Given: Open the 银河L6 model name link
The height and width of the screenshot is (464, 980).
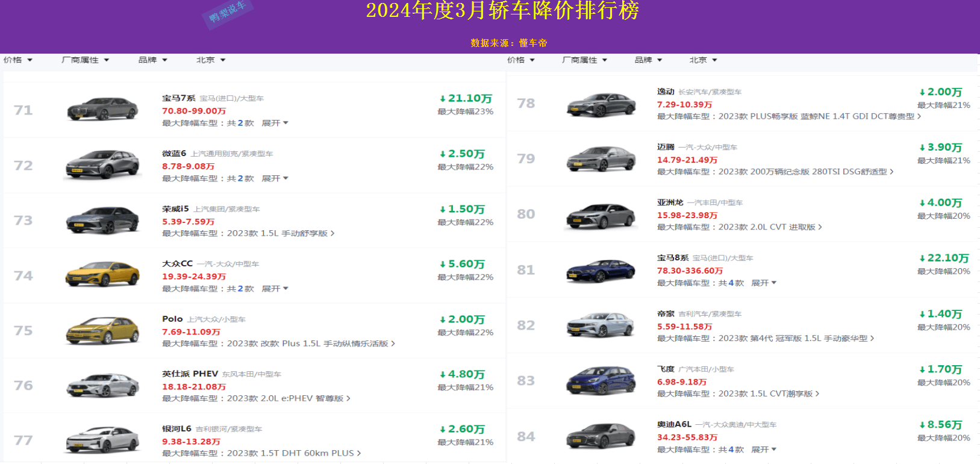Looking at the screenshot, I should point(176,428).
